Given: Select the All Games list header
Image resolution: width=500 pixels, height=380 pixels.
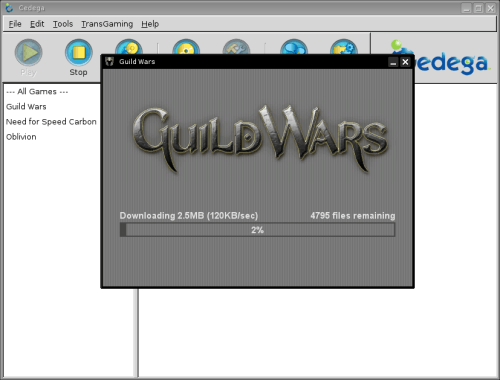Looking at the screenshot, I should click(x=37, y=91).
